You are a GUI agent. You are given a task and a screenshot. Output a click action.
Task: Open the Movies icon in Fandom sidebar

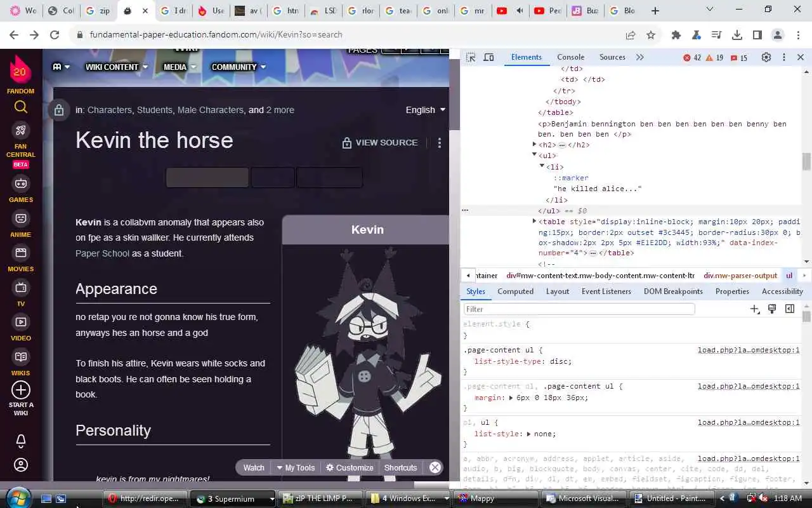point(21,253)
